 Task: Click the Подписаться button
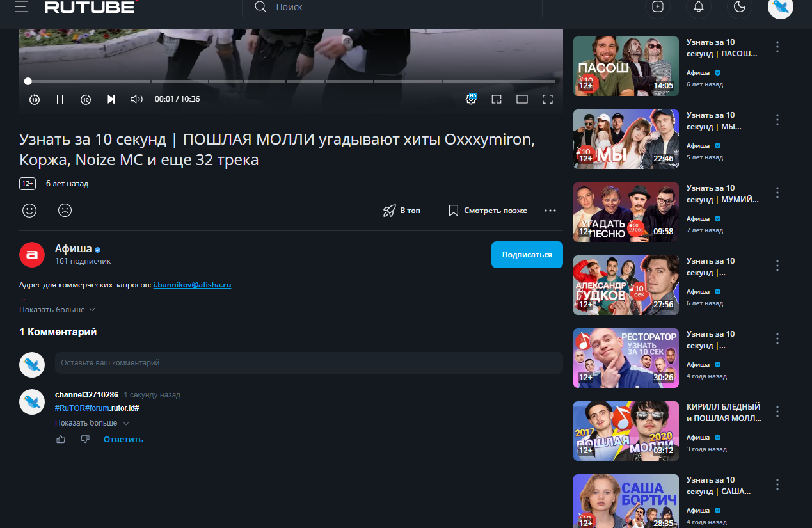527,255
